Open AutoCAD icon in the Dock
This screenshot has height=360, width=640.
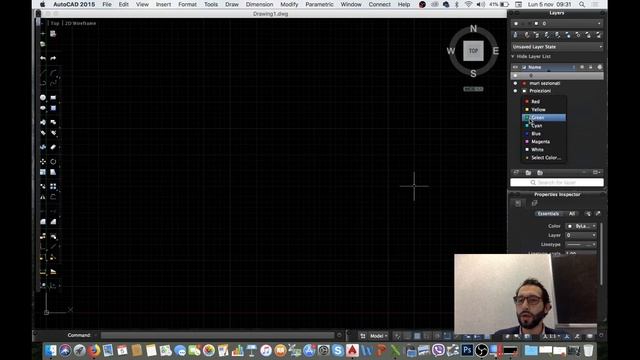point(352,350)
